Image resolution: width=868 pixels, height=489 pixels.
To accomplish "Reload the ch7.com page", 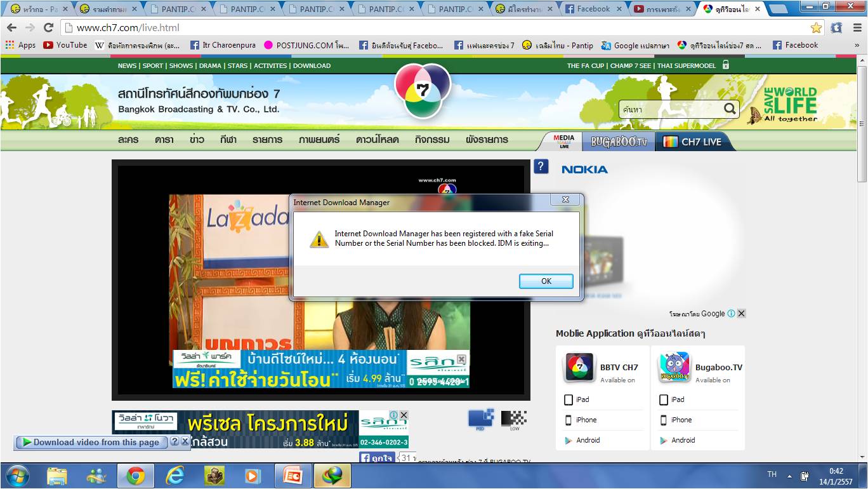I will (48, 27).
